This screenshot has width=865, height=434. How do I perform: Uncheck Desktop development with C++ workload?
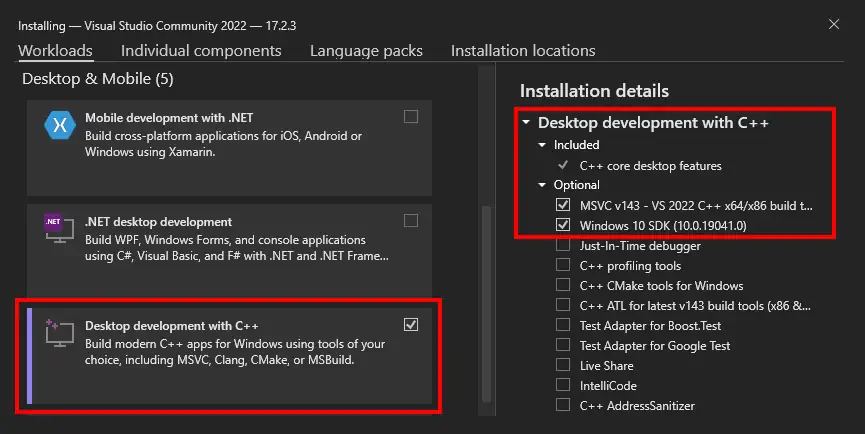[411, 324]
